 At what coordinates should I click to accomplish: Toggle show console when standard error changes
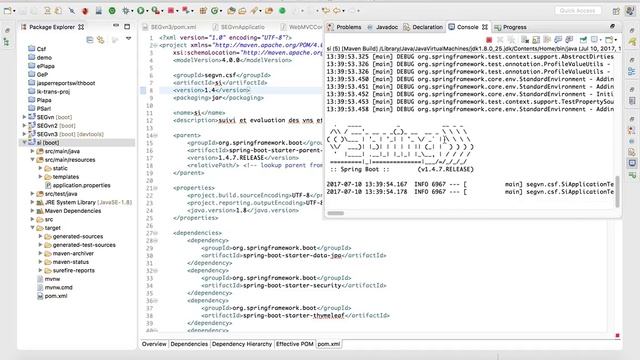(569, 40)
